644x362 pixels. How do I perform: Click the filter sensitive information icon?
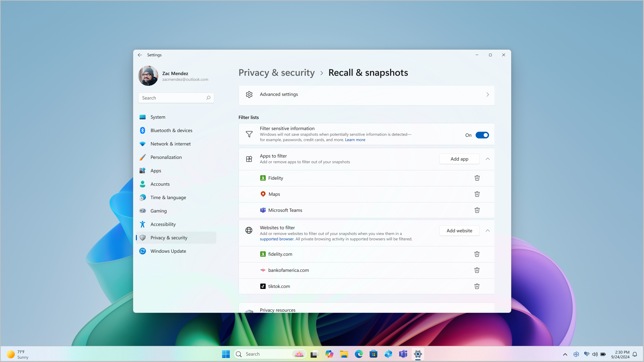[x=250, y=134]
